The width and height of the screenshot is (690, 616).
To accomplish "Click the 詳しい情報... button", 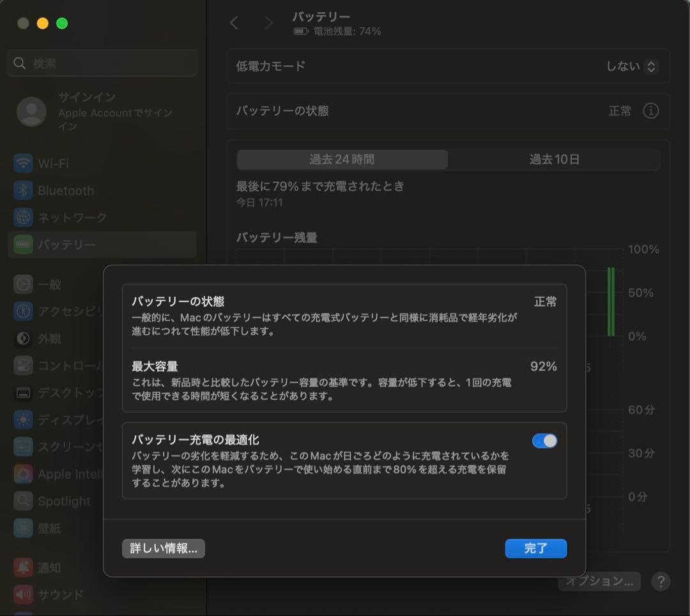I will point(164,548).
